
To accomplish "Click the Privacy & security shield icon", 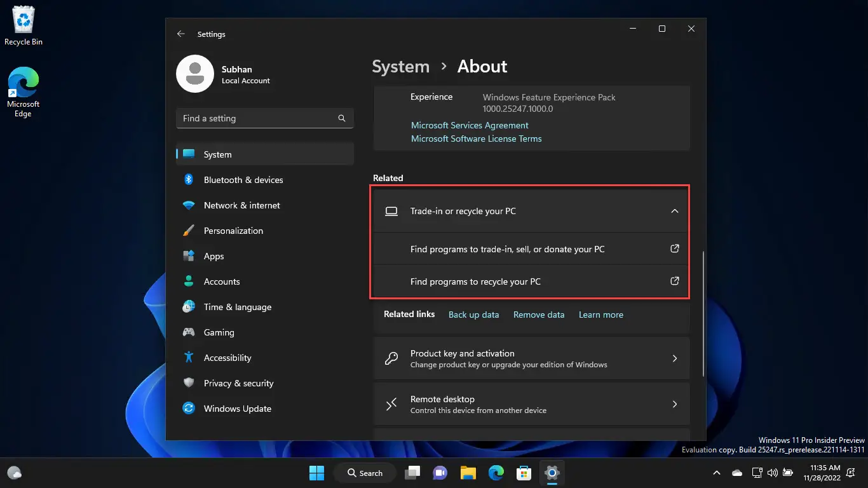I will 189,383.
